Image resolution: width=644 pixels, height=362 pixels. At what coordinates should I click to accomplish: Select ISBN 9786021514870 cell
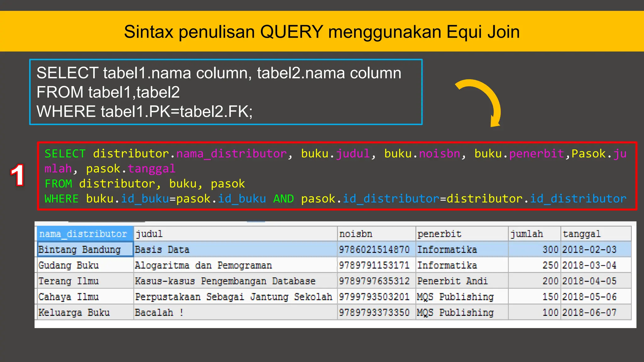[x=377, y=250]
